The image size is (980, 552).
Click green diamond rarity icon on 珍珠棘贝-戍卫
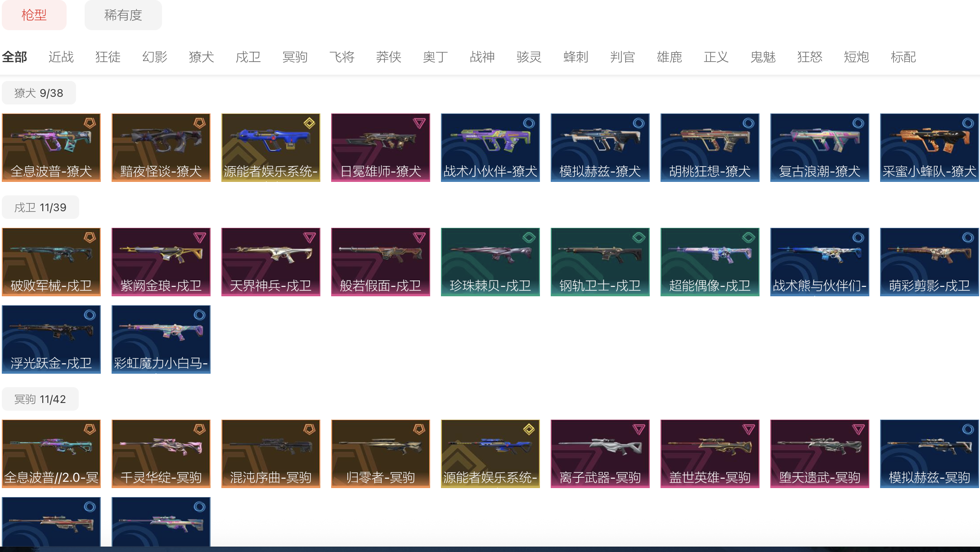point(529,237)
